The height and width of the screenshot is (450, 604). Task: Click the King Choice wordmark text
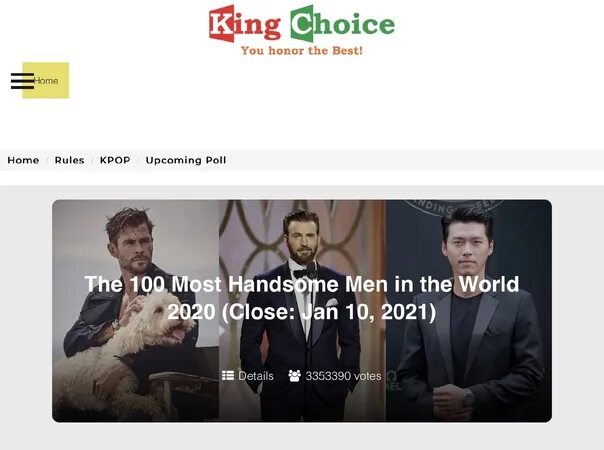tap(302, 24)
